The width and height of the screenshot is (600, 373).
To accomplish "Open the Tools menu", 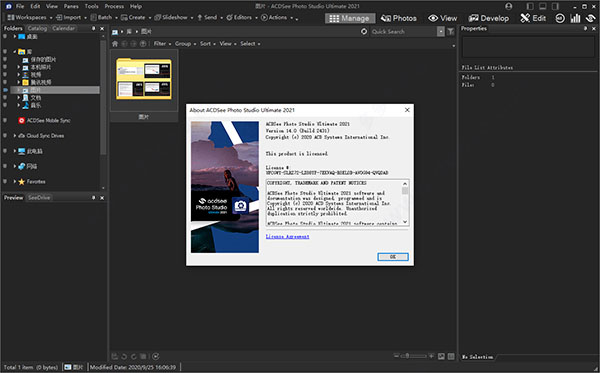I will (x=91, y=6).
